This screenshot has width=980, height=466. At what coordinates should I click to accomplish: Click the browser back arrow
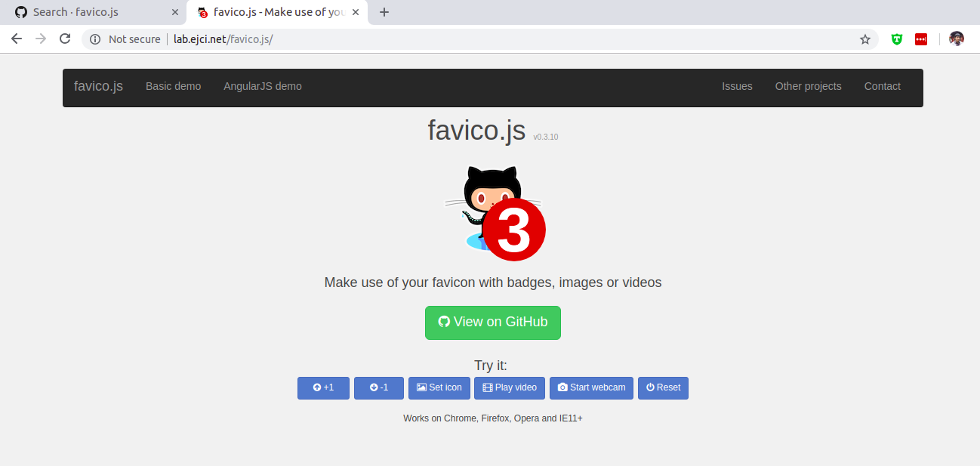(17, 39)
